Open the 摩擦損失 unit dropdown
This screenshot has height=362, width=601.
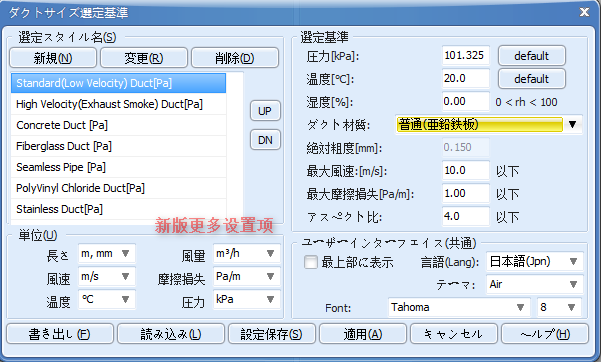[x=246, y=276]
